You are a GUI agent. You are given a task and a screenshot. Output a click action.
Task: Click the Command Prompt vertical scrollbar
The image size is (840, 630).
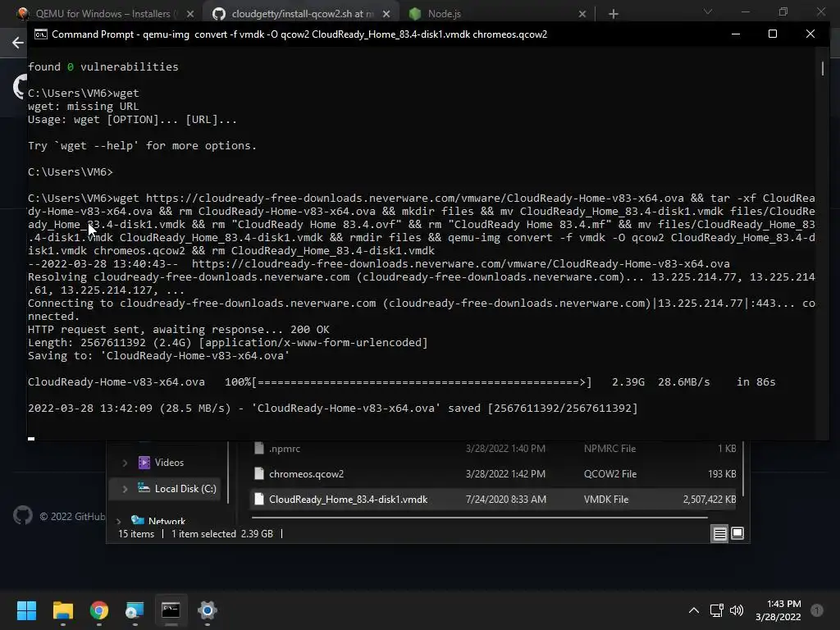823,69
